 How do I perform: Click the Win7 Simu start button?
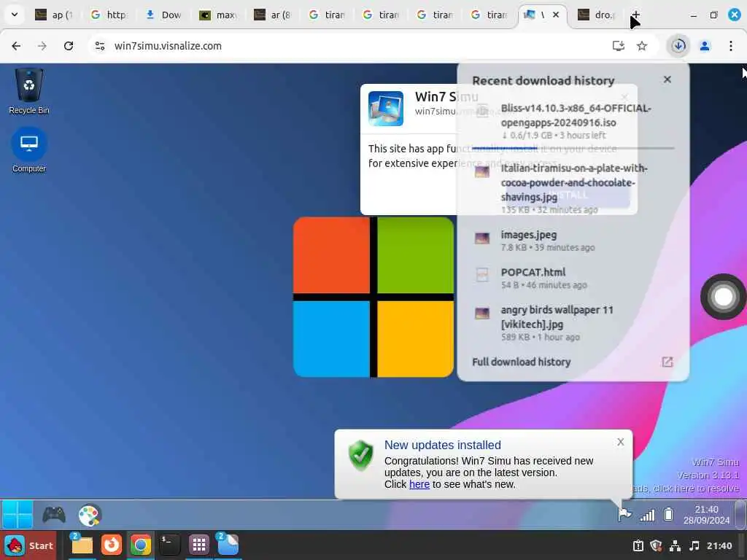(x=18, y=515)
